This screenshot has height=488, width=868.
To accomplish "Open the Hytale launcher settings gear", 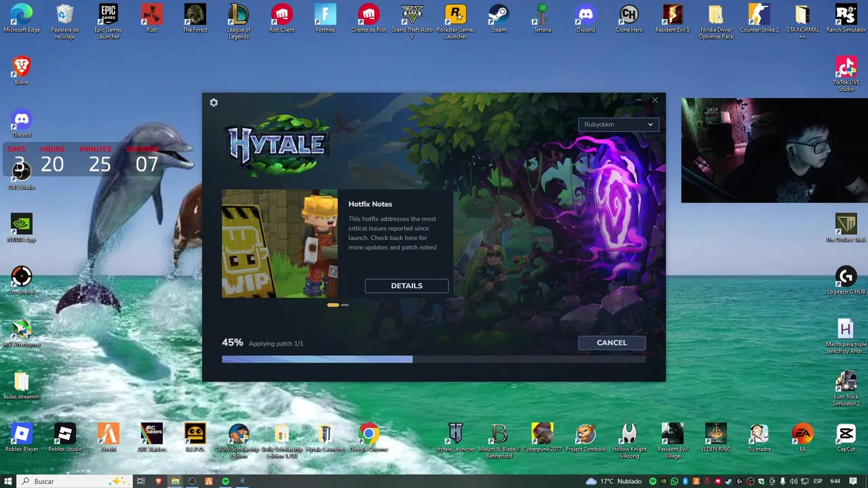I will [x=214, y=102].
